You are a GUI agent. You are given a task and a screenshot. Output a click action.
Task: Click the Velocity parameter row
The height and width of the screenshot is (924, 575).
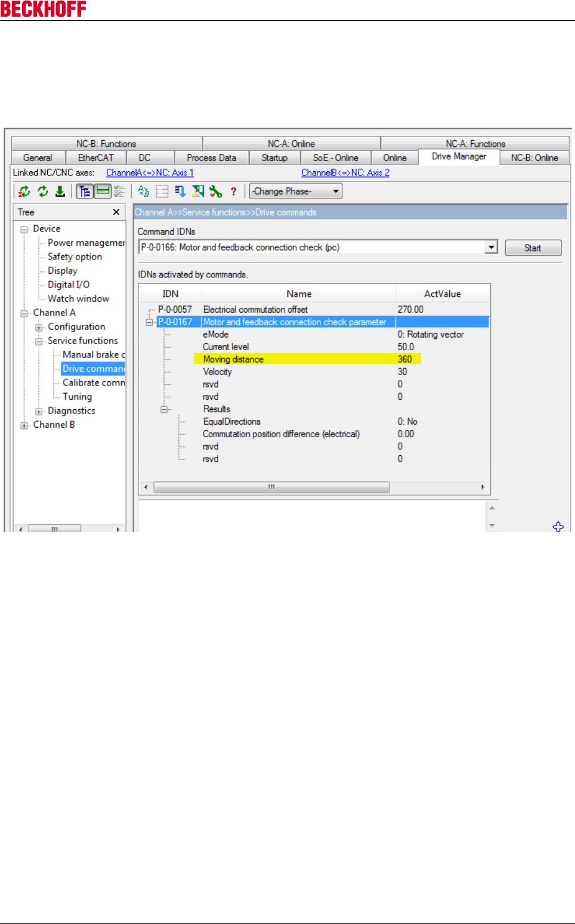[314, 372]
